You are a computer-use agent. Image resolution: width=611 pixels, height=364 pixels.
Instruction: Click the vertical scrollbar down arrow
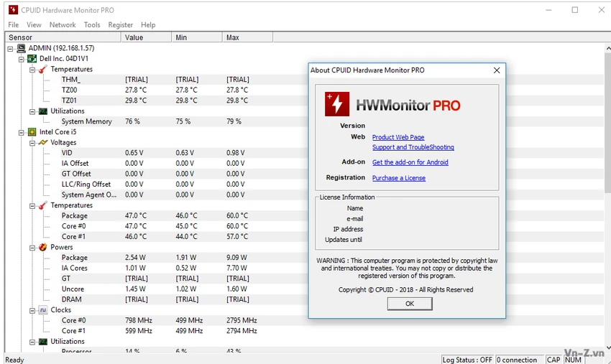[x=607, y=347]
